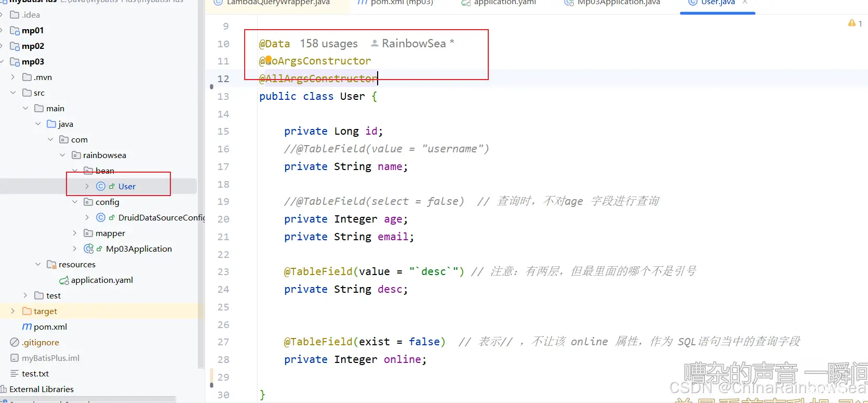868x403 pixels.
Task: Expand the DruidDataSourceConfig class node
Action: point(87,217)
